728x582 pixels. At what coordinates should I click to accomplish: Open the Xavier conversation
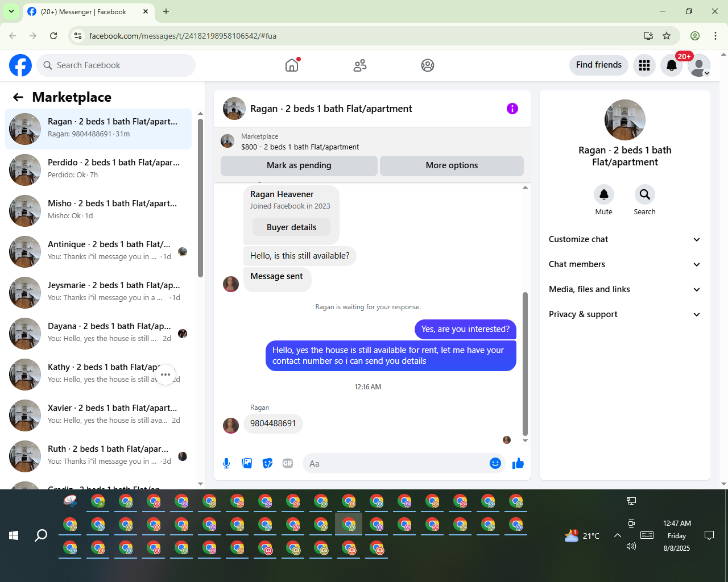coord(98,415)
